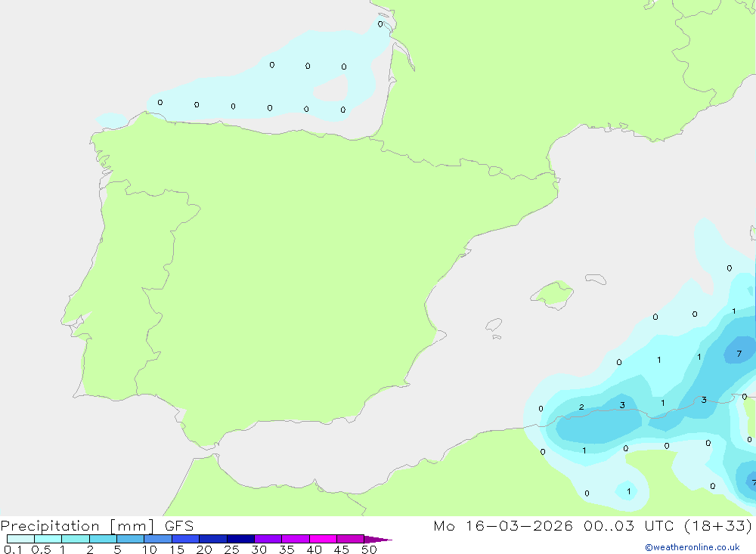Click the legend label '40'
Screen dimensions: 756x554
[314, 549]
